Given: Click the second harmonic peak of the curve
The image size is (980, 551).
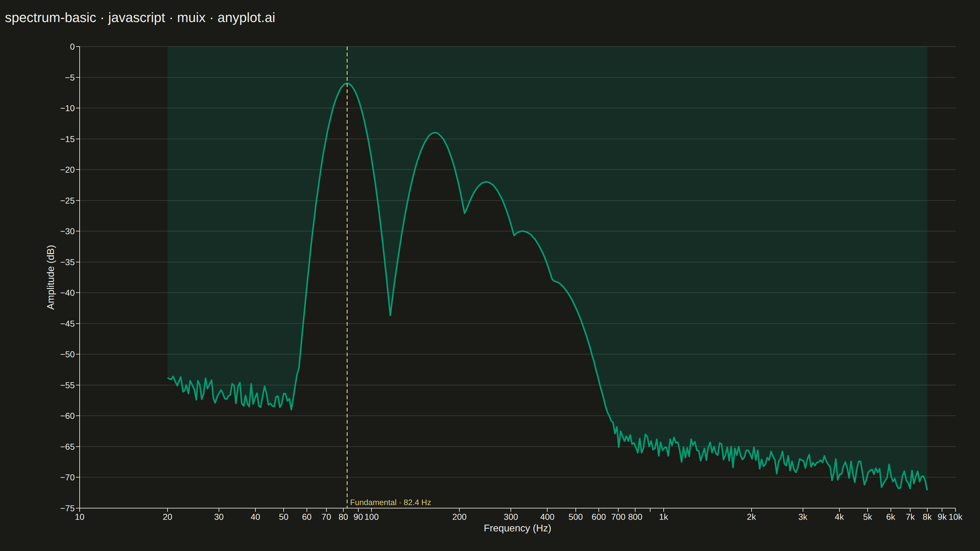Looking at the screenshot, I should pos(435,133).
